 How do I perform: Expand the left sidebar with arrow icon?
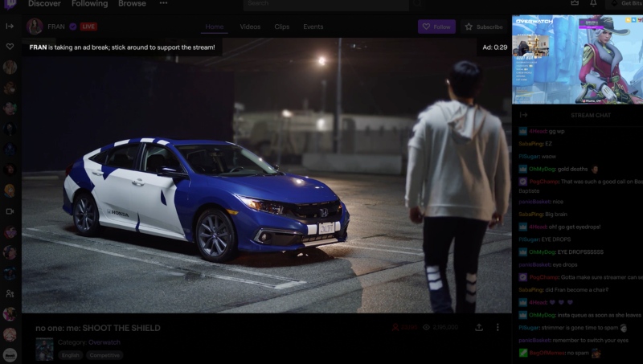pyautogui.click(x=10, y=27)
